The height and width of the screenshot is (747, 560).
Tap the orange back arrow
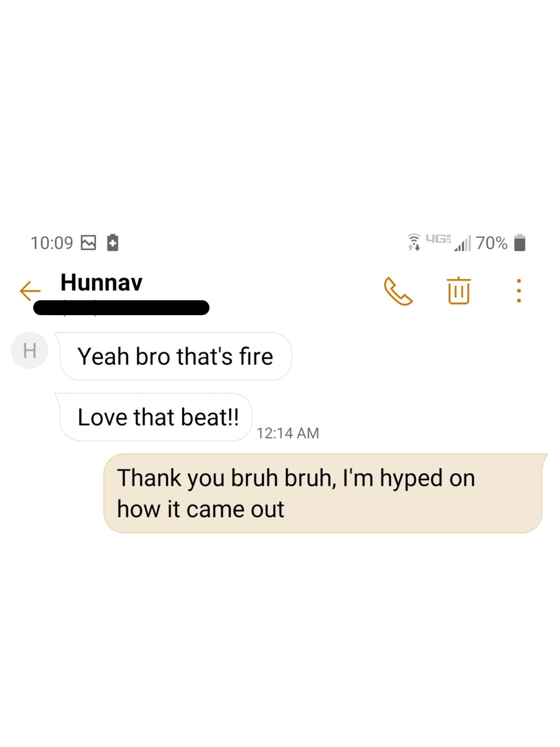coord(30,291)
